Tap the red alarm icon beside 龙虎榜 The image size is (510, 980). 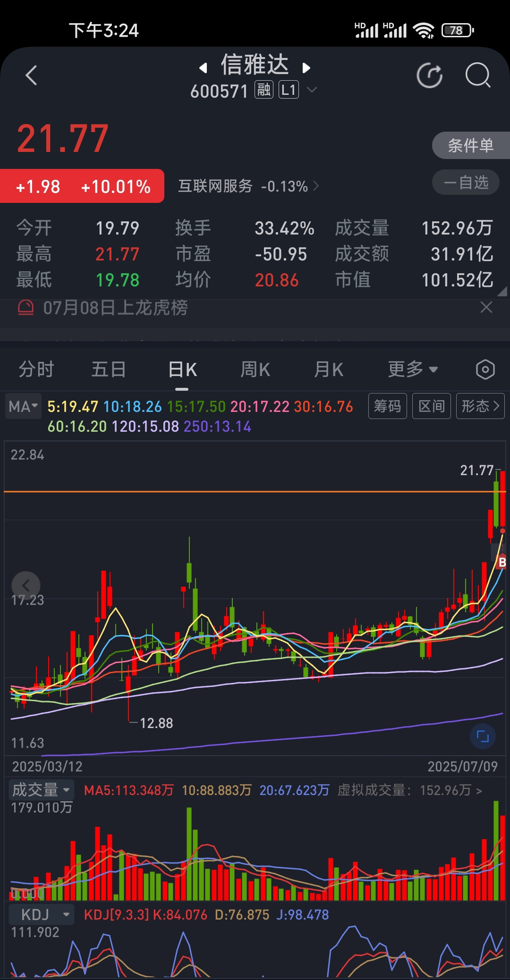click(x=25, y=308)
